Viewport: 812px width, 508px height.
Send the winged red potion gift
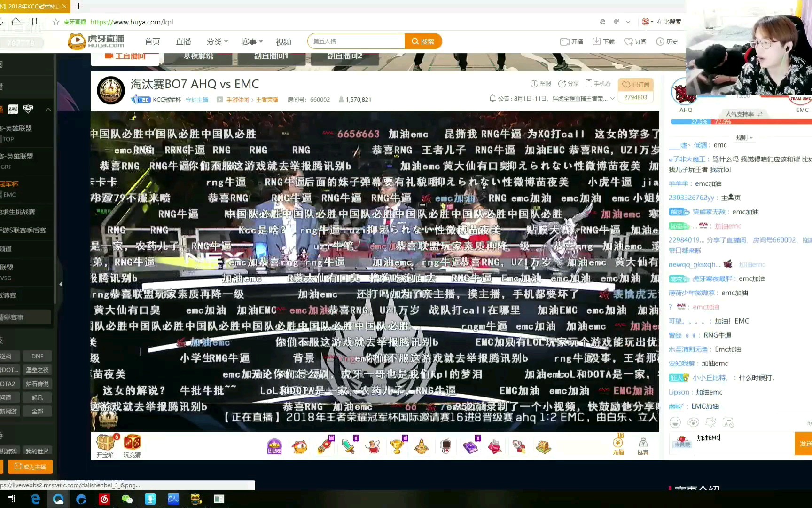pyautogui.click(x=373, y=446)
